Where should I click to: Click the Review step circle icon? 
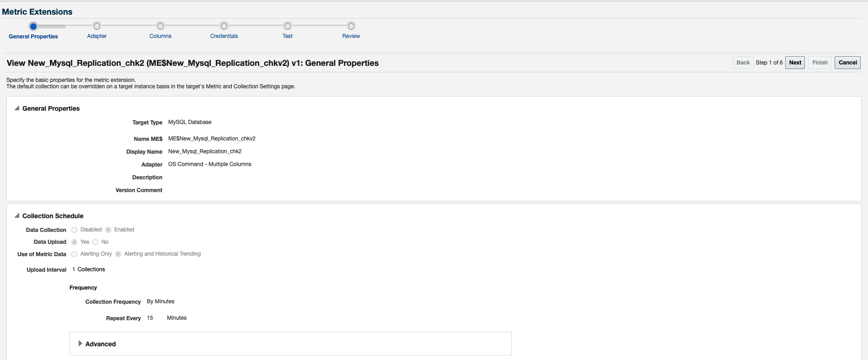pyautogui.click(x=351, y=27)
